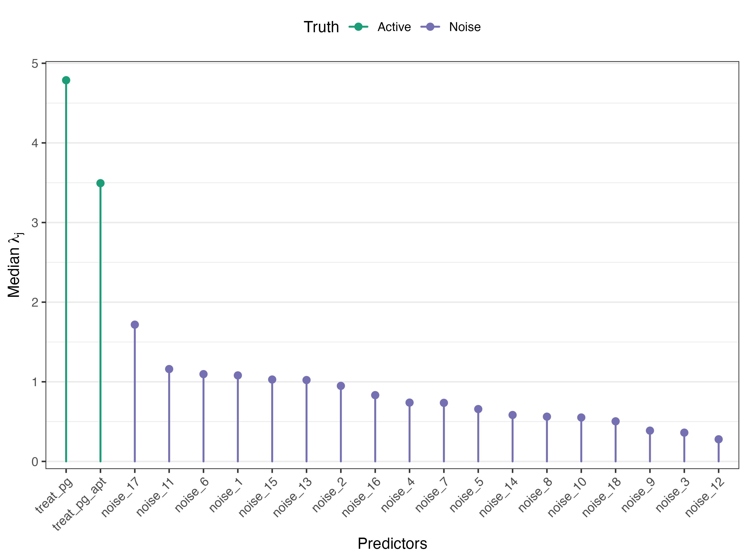This screenshot has height=560, width=747.
Task: Click the noise_16 lollipop dot
Action: pyautogui.click(x=375, y=395)
